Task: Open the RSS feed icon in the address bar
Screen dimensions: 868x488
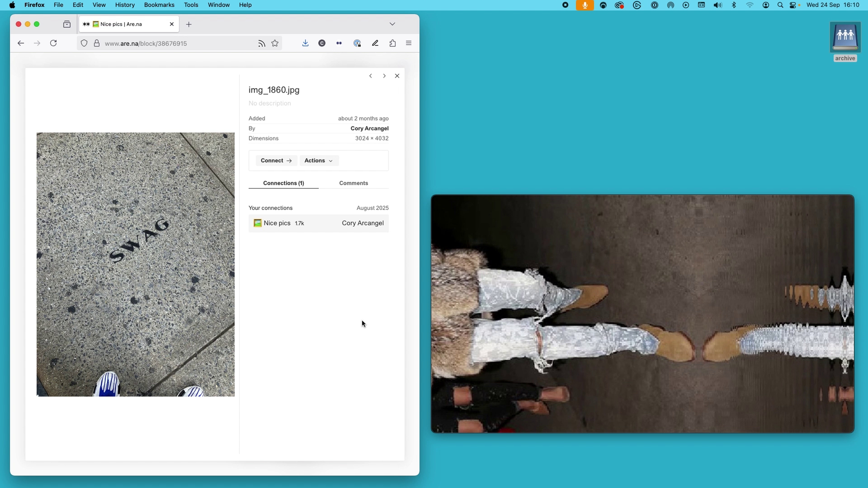Action: [261, 43]
